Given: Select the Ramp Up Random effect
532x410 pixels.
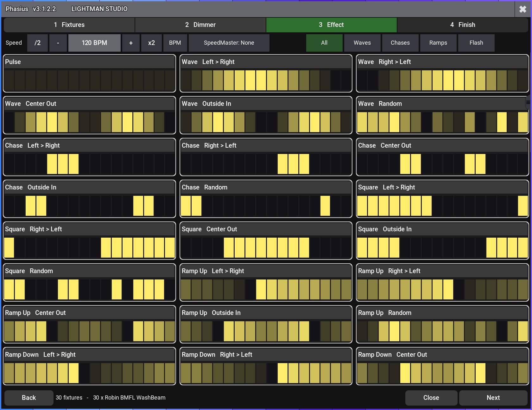Looking at the screenshot, I should point(442,324).
